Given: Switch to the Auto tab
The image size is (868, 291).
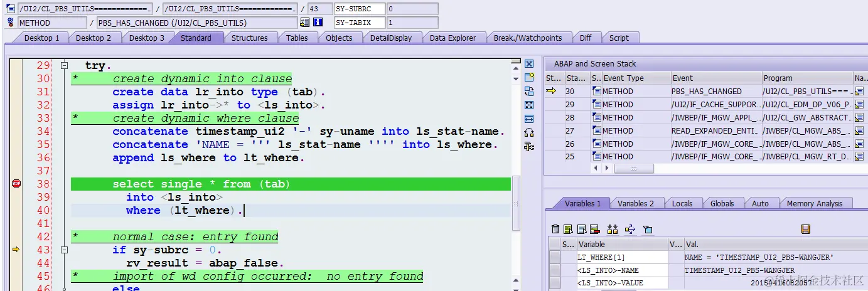Looking at the screenshot, I should 760,203.
